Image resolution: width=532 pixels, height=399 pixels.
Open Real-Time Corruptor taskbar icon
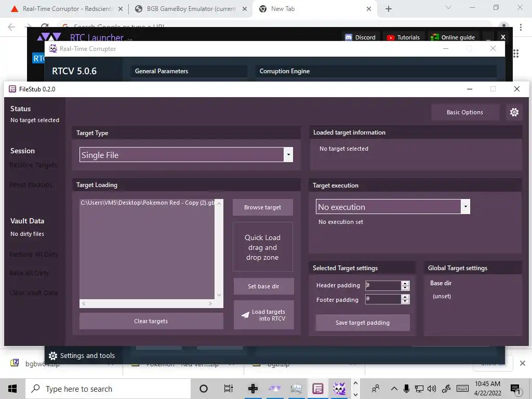tap(339, 389)
